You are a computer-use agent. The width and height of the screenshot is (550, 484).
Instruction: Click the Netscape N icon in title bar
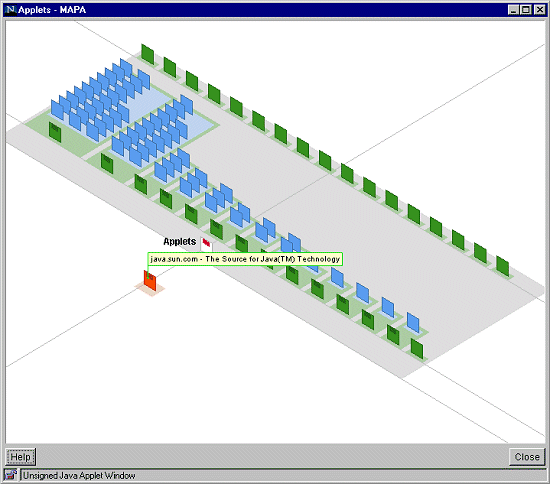click(x=10, y=9)
